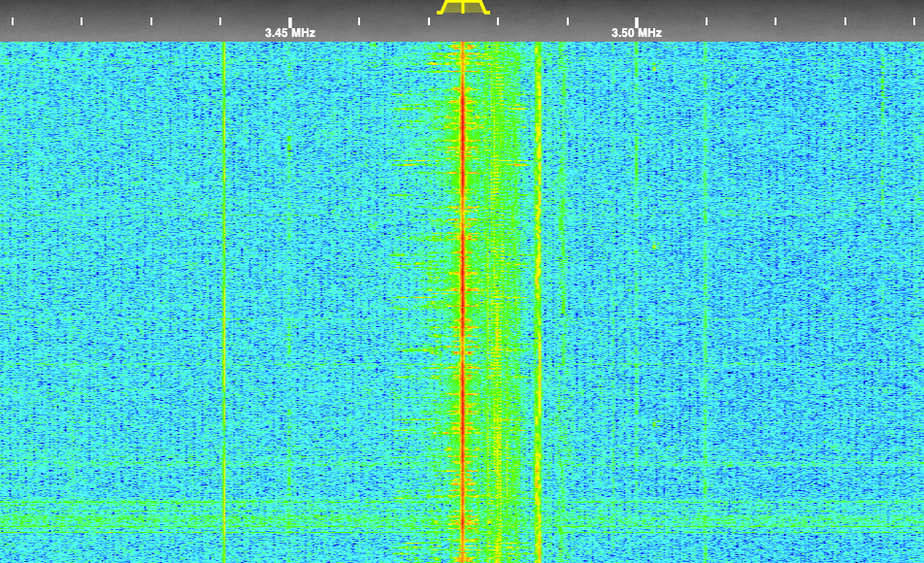Click the leftmost tick on the frequency scale
This screenshot has height=563, width=924.
tap(12, 20)
